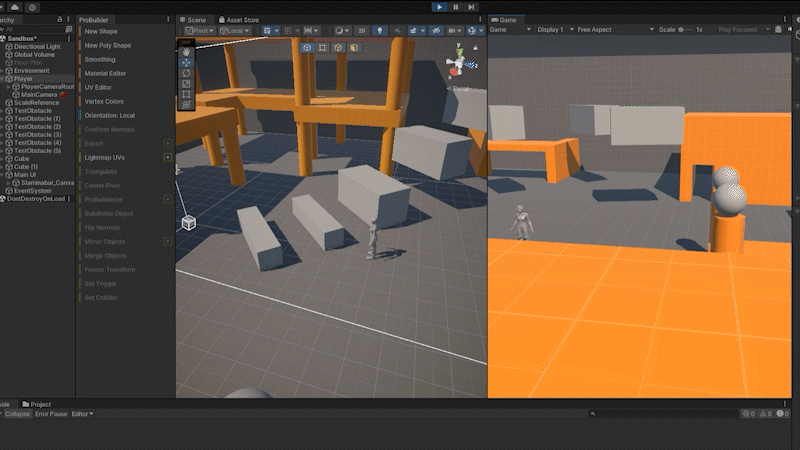
Task: Select the Rotate tool in Scene
Action: [186, 73]
